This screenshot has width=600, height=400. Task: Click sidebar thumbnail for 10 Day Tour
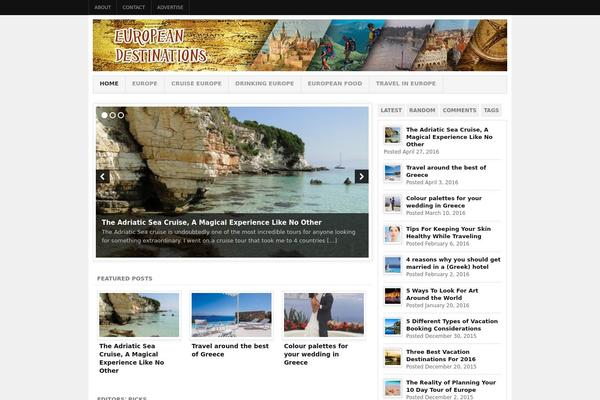tap(393, 388)
